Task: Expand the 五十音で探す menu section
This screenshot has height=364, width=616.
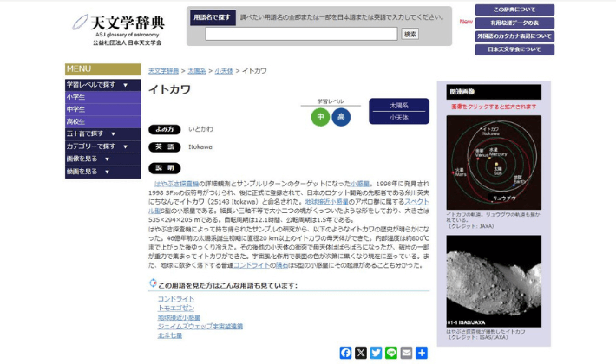Action: click(x=102, y=134)
